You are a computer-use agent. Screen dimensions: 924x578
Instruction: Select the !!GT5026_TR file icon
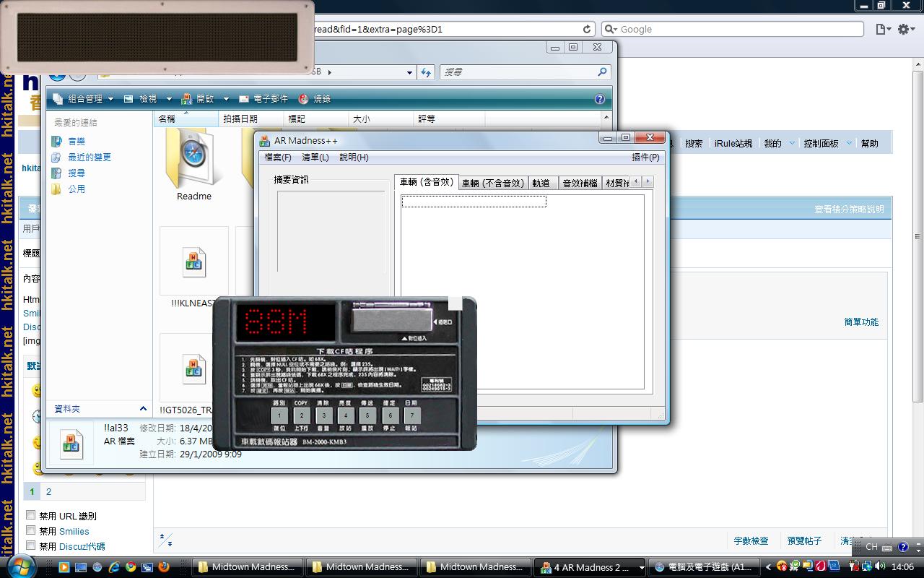193,368
